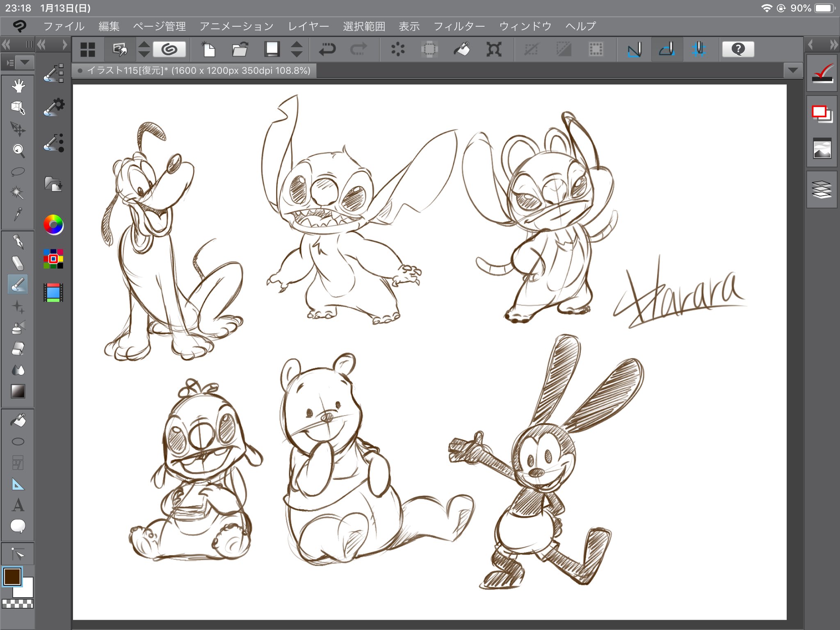Click the Clip Studio swirl button

pyautogui.click(x=169, y=49)
